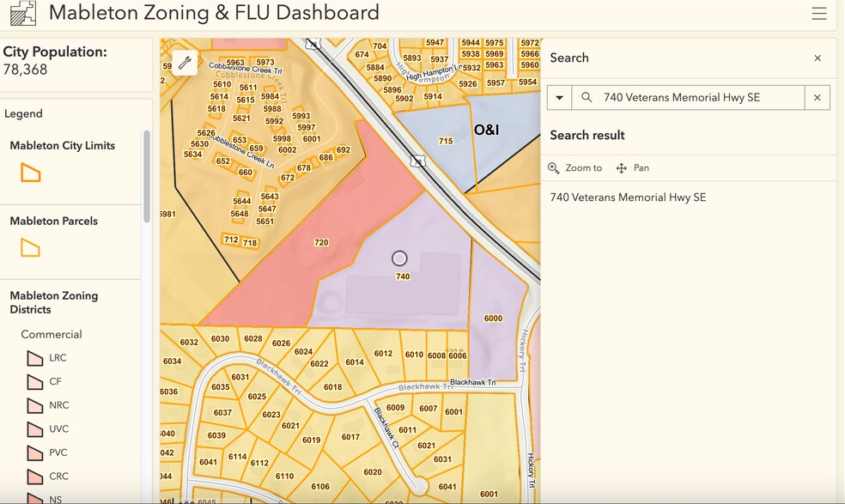Screen dimensions: 845x504
Task: Open the search source dropdown arrow
Action: point(559,98)
